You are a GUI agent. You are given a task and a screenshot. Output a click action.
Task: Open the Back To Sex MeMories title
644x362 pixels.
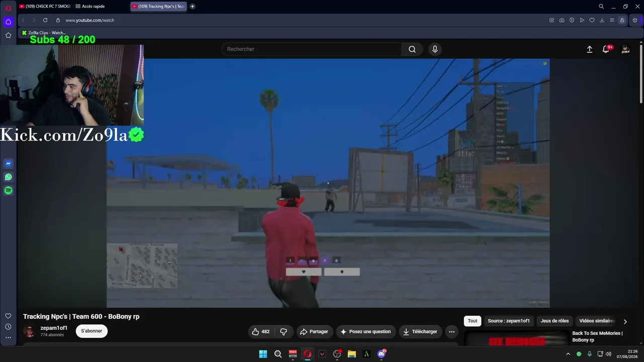pos(597,336)
